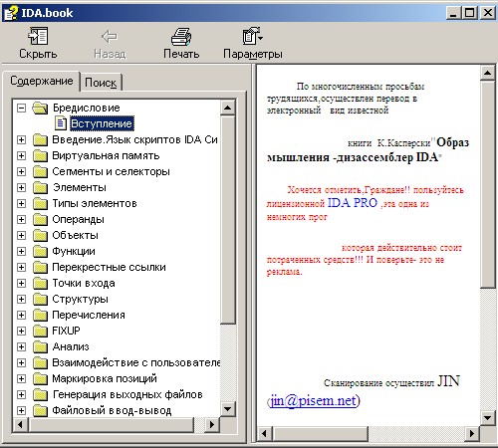Click the Скрыть (Hide) toolbar icon
Image resolution: width=498 pixels, height=448 pixels.
click(38, 37)
